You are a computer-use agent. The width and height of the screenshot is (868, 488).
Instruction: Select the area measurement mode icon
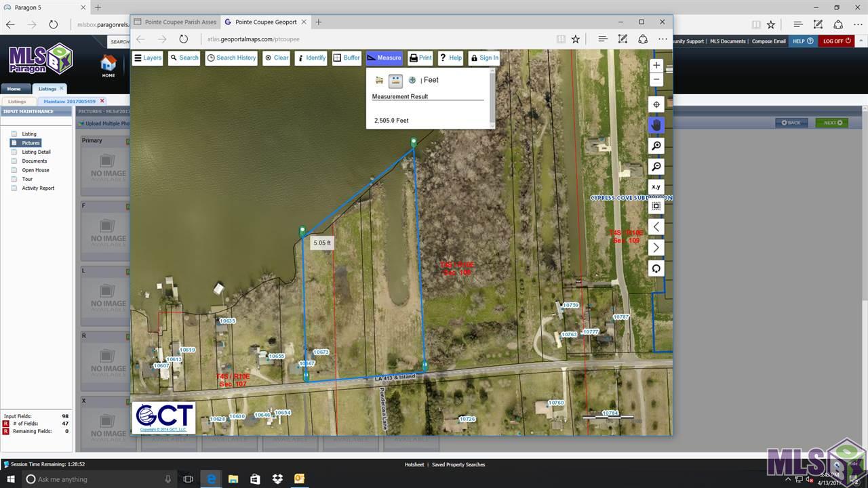coord(379,81)
